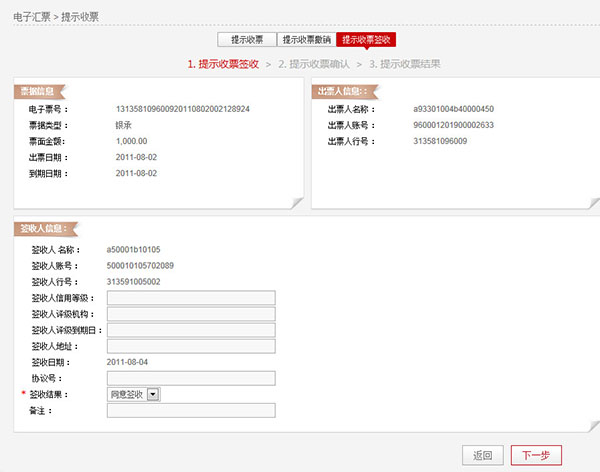
Task: Click the 票据类型 value 银承
Action: [x=123, y=125]
